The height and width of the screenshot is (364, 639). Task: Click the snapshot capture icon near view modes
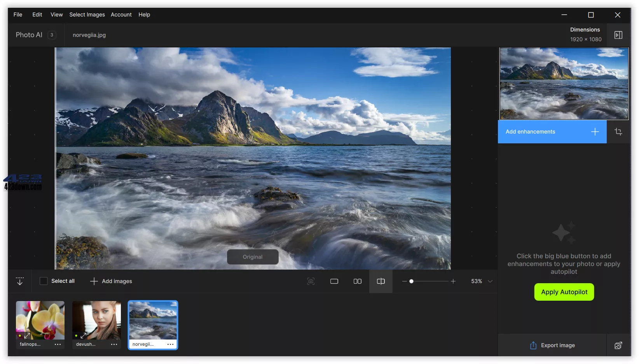point(311,281)
